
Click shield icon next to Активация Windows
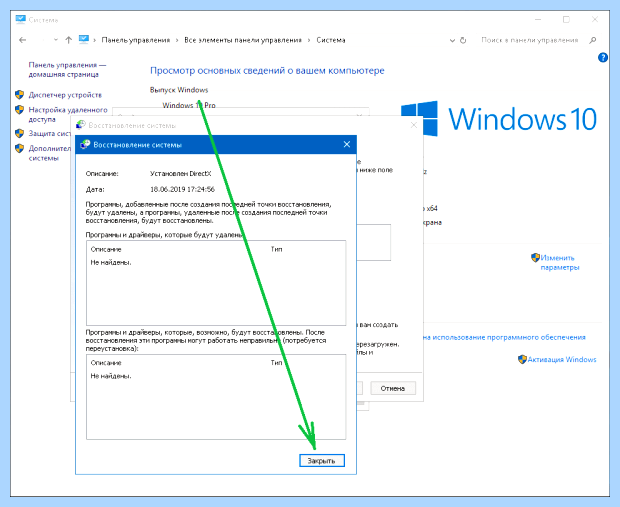coord(522,359)
